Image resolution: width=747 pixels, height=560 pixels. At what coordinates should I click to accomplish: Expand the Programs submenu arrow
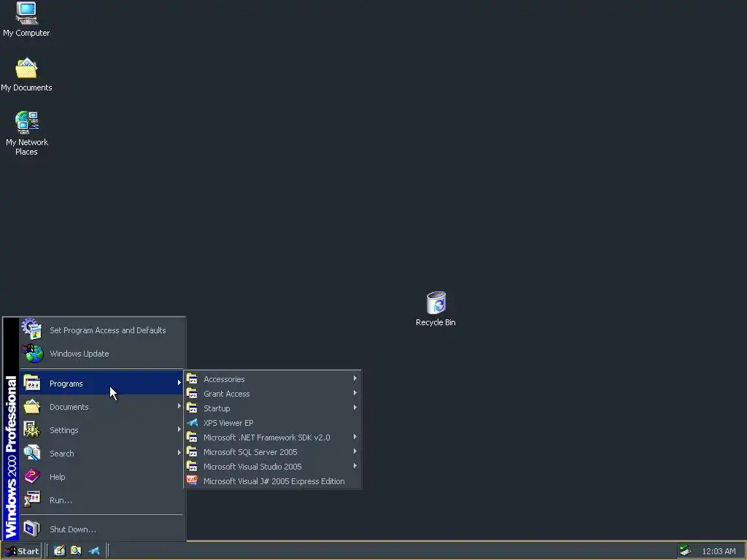[179, 382]
